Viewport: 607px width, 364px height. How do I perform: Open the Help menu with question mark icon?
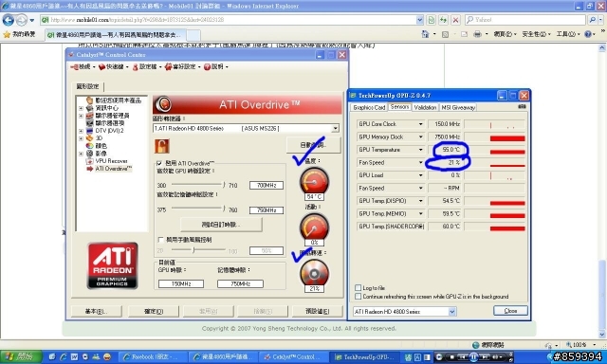point(216,67)
